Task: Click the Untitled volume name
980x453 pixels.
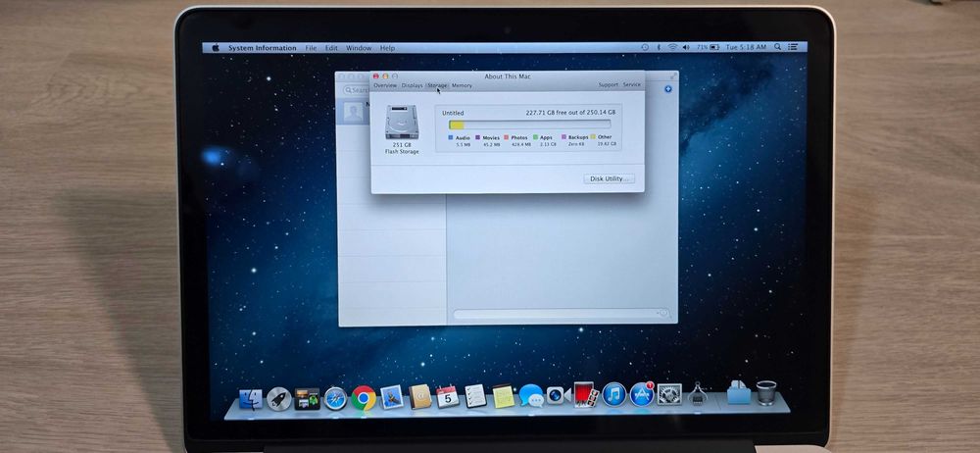Action: [x=453, y=114]
